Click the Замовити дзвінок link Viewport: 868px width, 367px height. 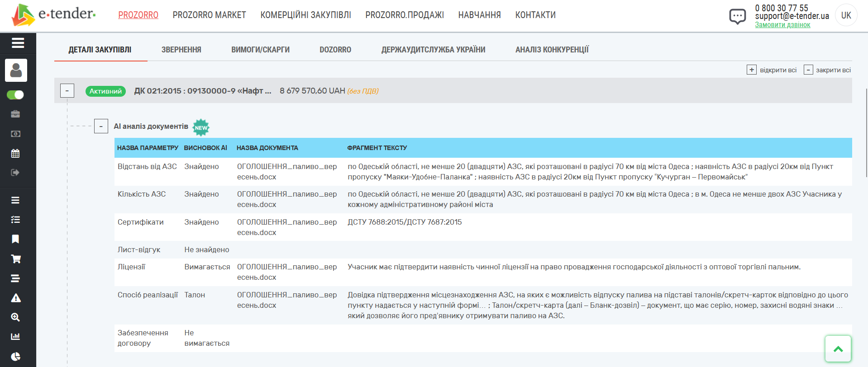click(x=782, y=25)
